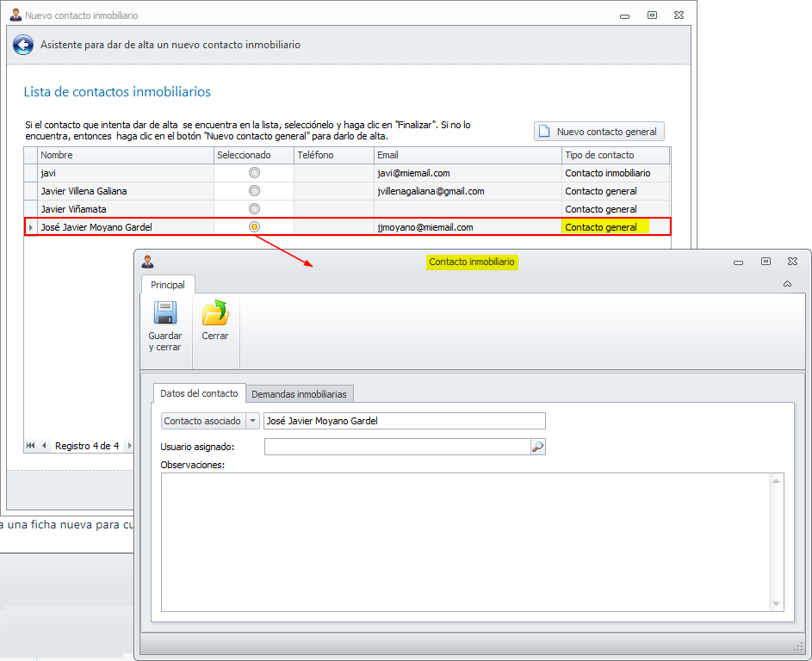Click email javi@miemail.com

pos(414,173)
